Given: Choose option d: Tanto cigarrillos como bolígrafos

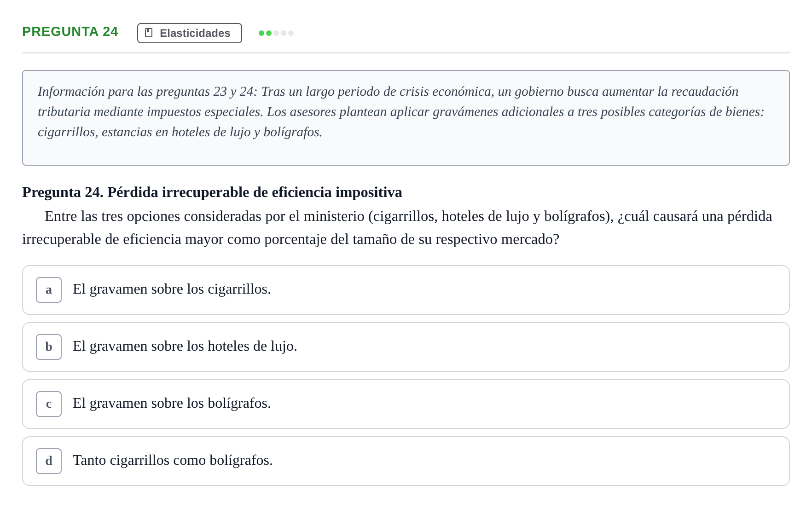Looking at the screenshot, I should pyautogui.click(x=406, y=461).
